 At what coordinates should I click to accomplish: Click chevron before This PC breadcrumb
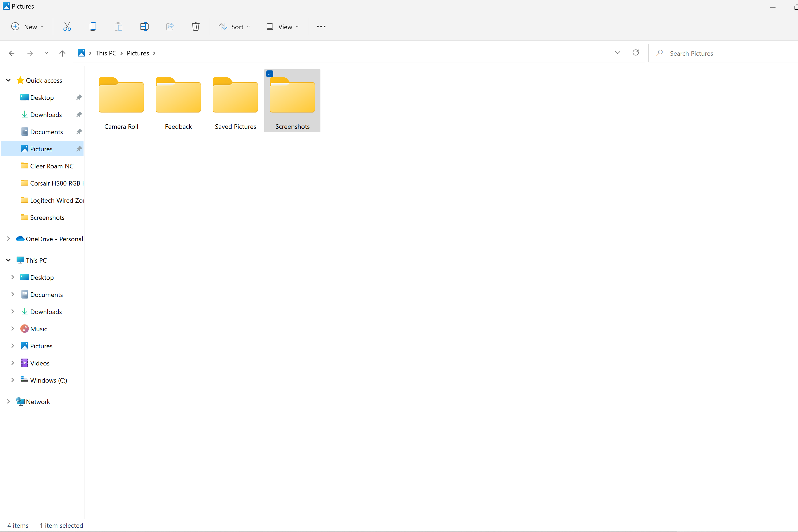(90, 53)
